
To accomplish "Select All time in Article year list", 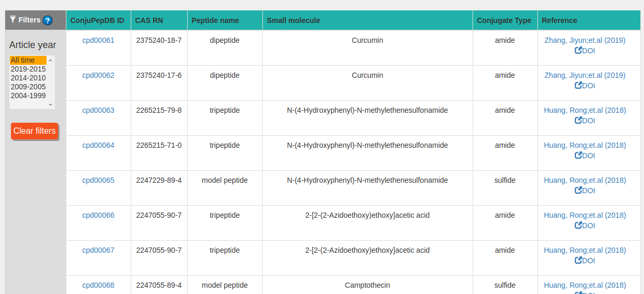I will click(23, 60).
